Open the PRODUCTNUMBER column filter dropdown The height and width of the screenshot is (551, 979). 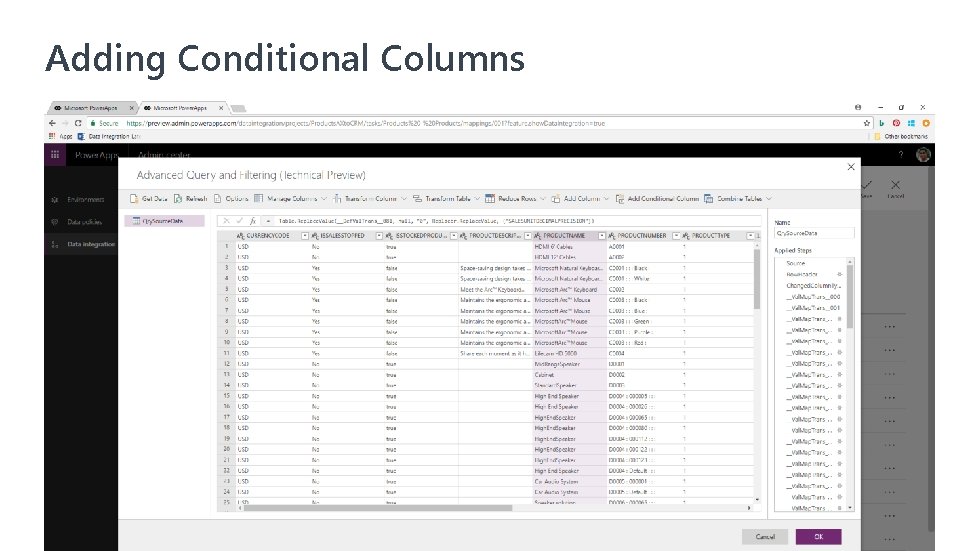pos(676,236)
